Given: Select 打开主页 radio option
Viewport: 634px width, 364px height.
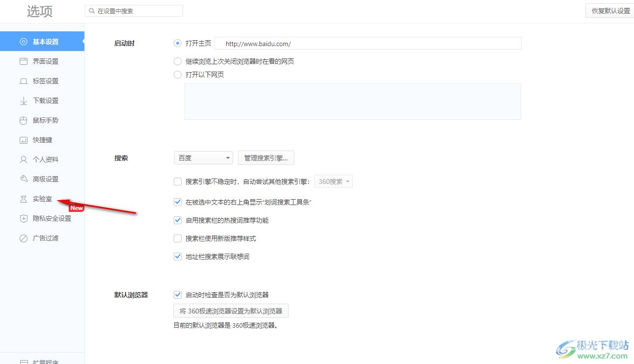Looking at the screenshot, I should click(178, 43).
